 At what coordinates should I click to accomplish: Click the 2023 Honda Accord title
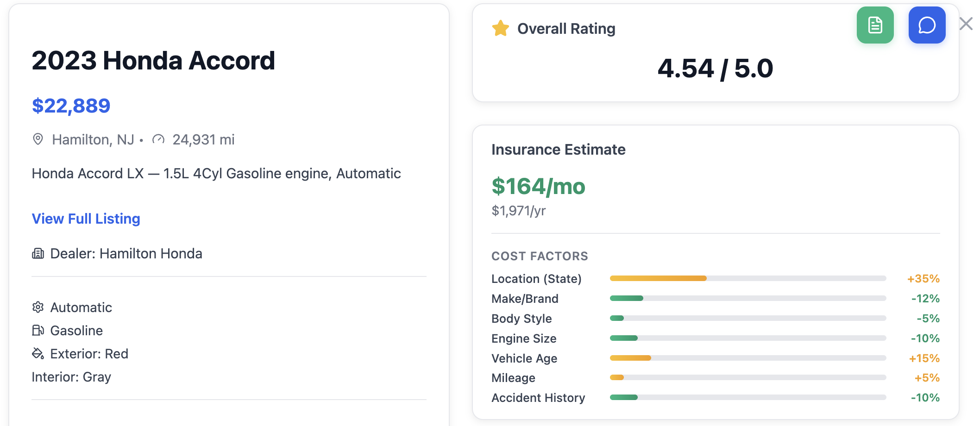153,61
